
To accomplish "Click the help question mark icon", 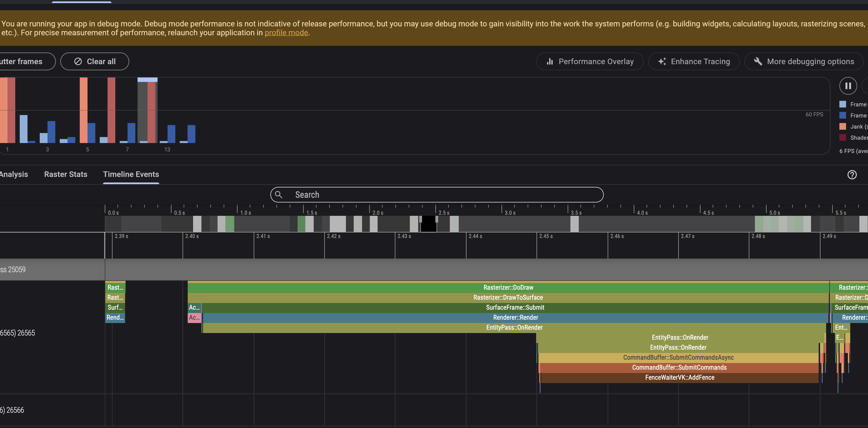I will click(x=852, y=174).
